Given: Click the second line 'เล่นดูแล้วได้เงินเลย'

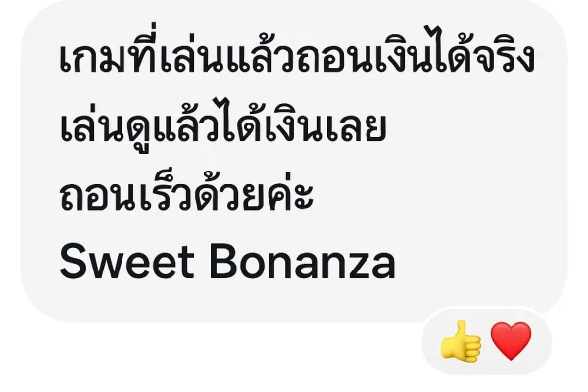Looking at the screenshot, I should pos(222,123).
